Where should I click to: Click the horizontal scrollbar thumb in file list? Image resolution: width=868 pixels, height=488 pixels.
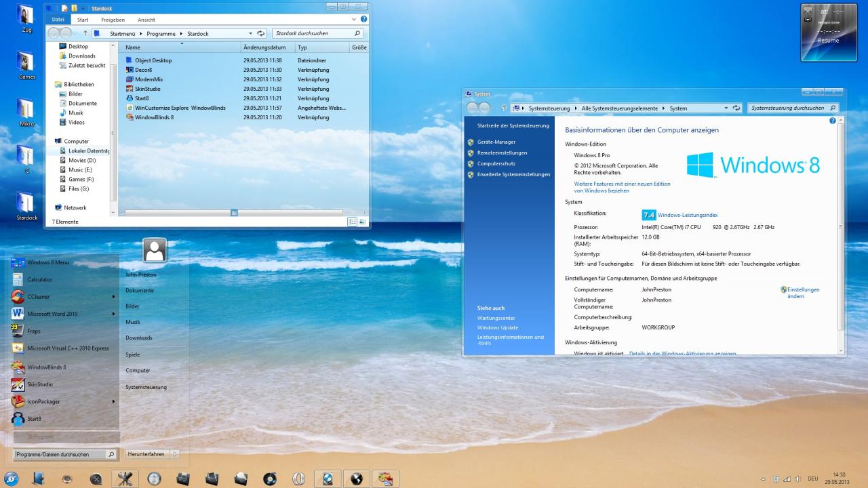point(234,212)
